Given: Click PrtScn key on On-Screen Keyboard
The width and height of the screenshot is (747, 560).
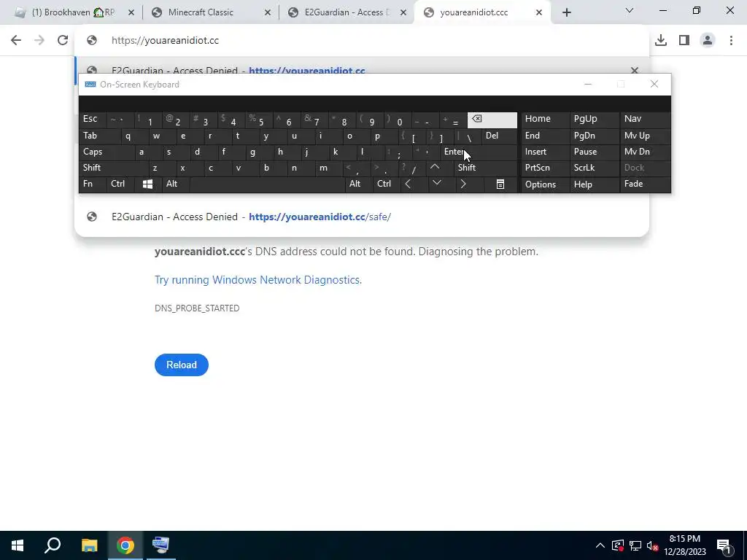Looking at the screenshot, I should coord(545,168).
